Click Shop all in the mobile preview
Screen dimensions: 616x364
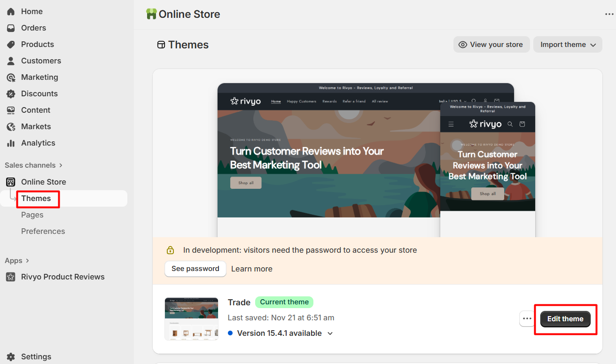tap(487, 194)
